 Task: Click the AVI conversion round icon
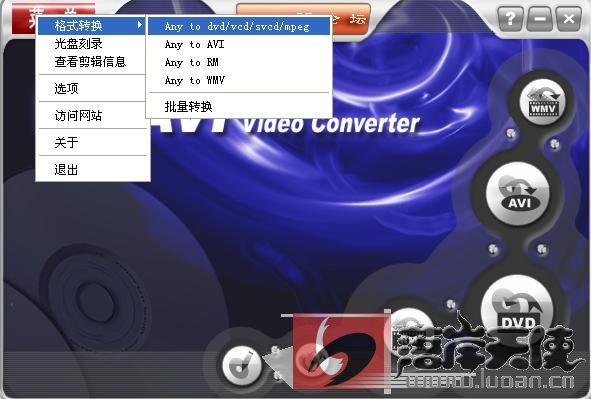coord(518,194)
